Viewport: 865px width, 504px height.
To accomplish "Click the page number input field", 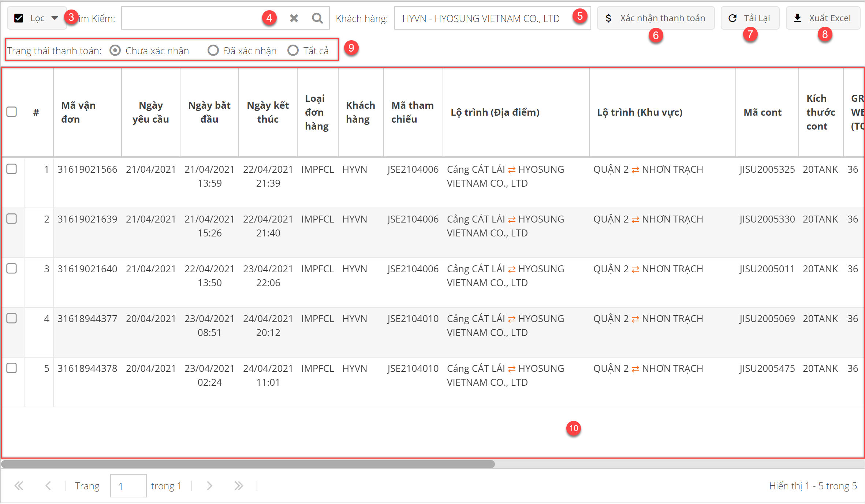I will [x=128, y=486].
